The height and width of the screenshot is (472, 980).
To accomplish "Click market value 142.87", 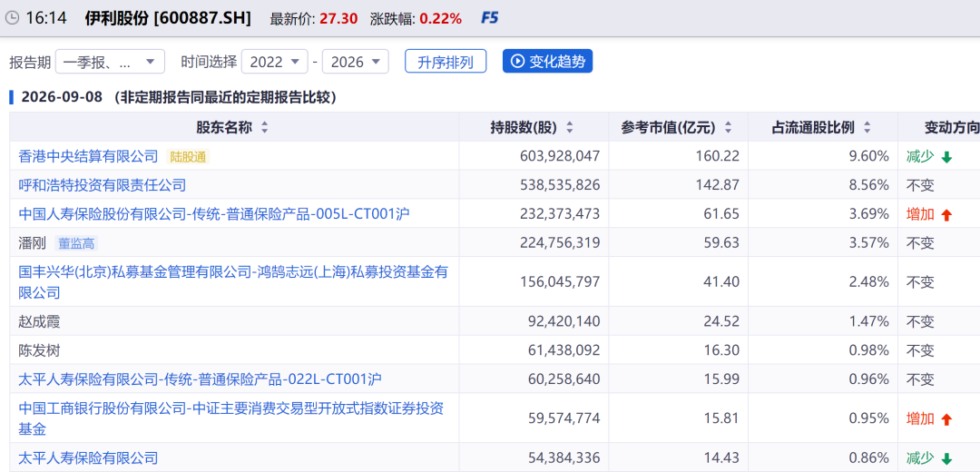I will tap(720, 185).
